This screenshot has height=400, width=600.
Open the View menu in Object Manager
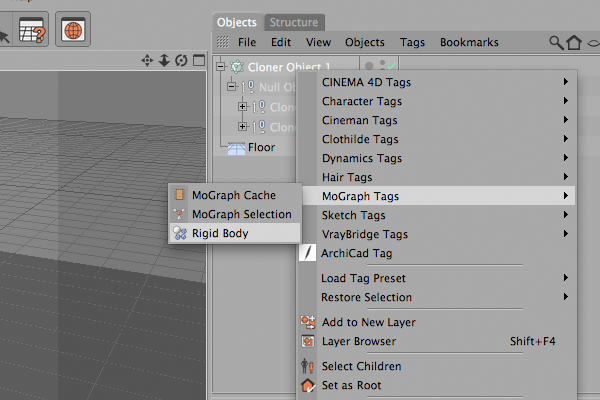point(318,42)
